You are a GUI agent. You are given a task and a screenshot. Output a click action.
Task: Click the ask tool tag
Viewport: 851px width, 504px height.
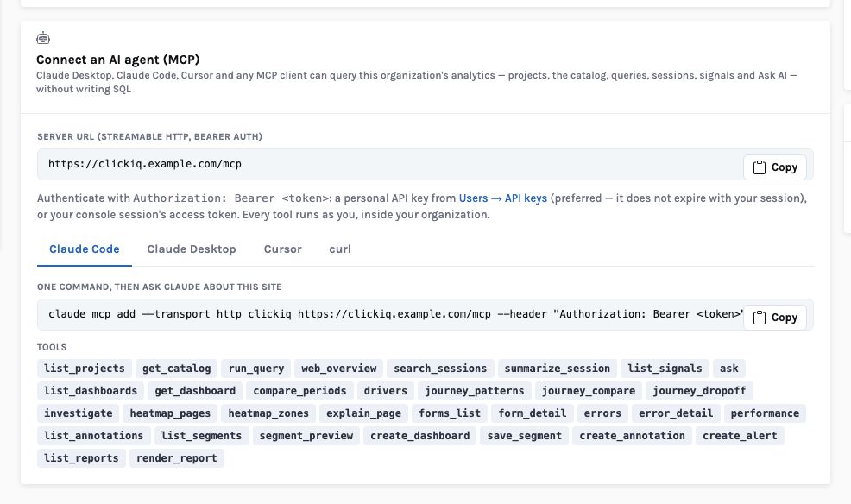729,369
